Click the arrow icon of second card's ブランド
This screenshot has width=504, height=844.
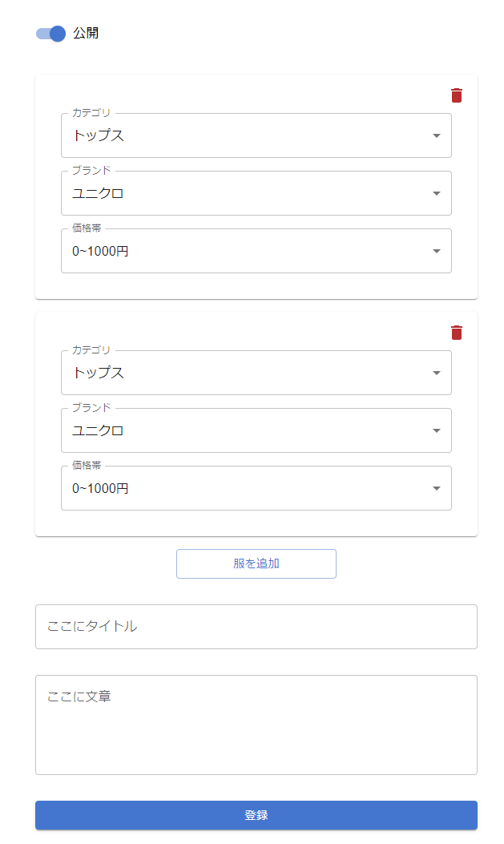(x=437, y=430)
